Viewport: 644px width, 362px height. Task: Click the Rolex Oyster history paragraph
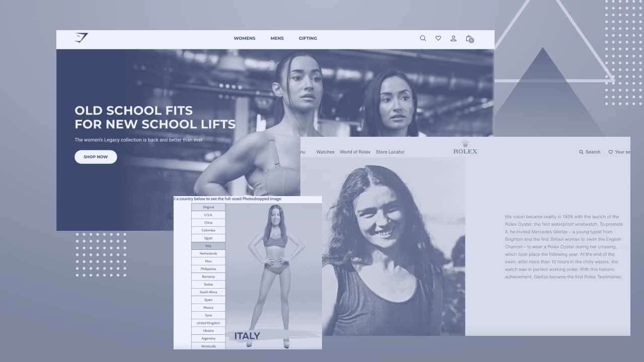[x=564, y=247]
